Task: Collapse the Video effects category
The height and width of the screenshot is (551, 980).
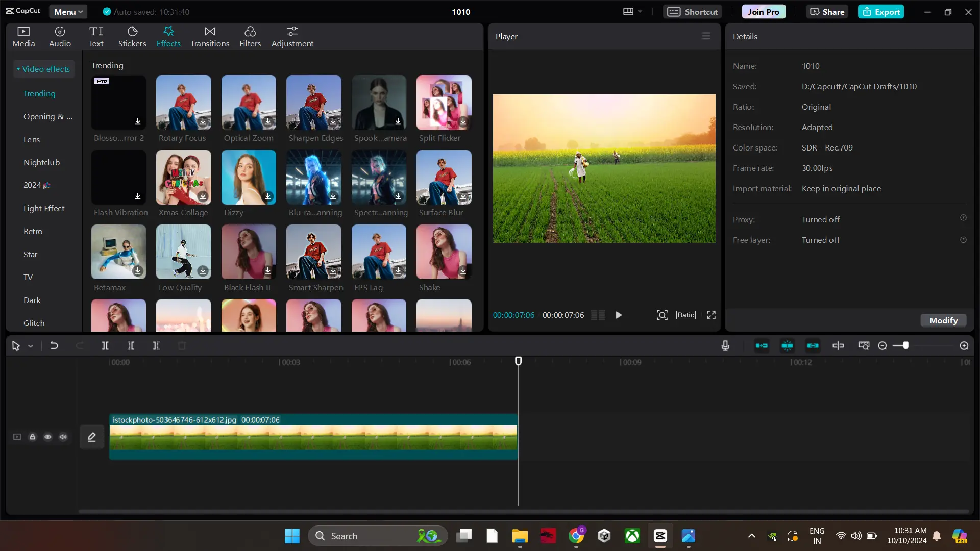Action: (43, 69)
